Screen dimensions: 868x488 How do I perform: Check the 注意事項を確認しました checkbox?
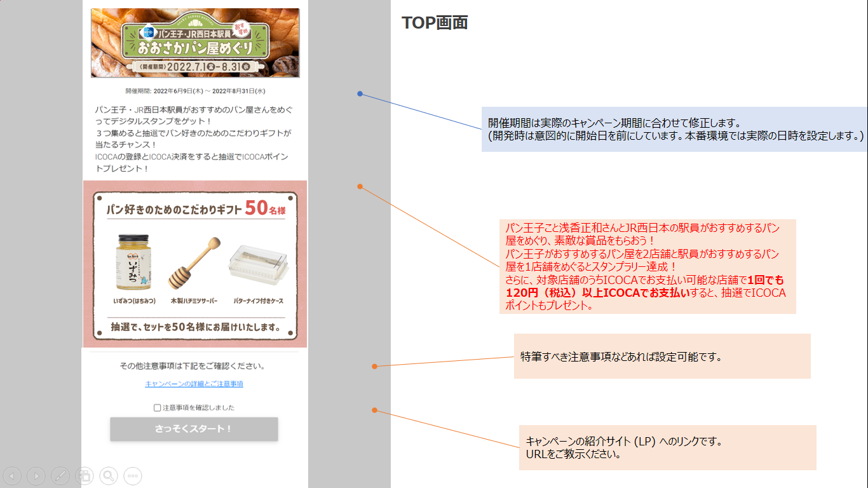[x=157, y=408]
